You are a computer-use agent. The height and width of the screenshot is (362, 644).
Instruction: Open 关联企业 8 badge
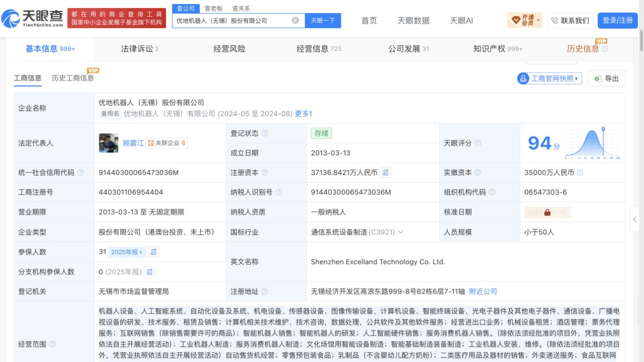(x=167, y=143)
